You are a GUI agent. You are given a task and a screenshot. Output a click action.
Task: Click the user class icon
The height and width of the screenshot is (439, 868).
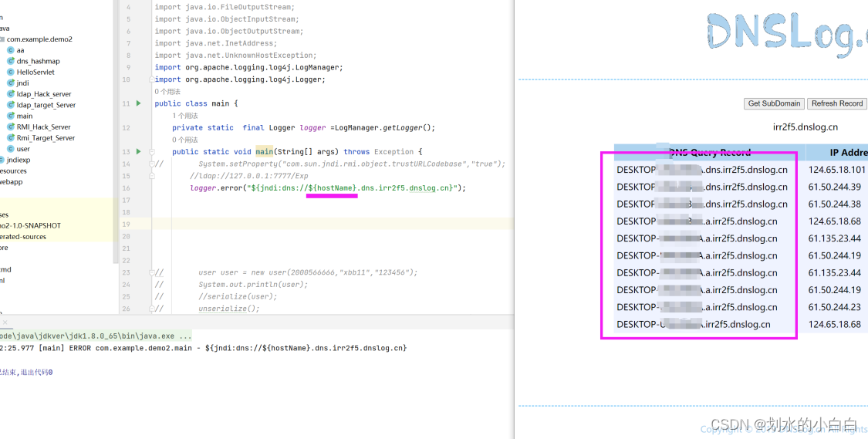coord(11,149)
